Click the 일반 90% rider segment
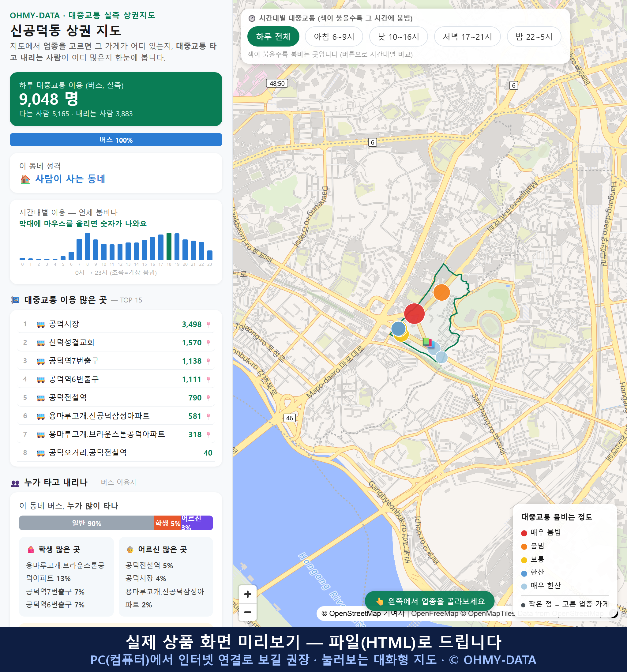The image size is (627, 672). coord(87,523)
